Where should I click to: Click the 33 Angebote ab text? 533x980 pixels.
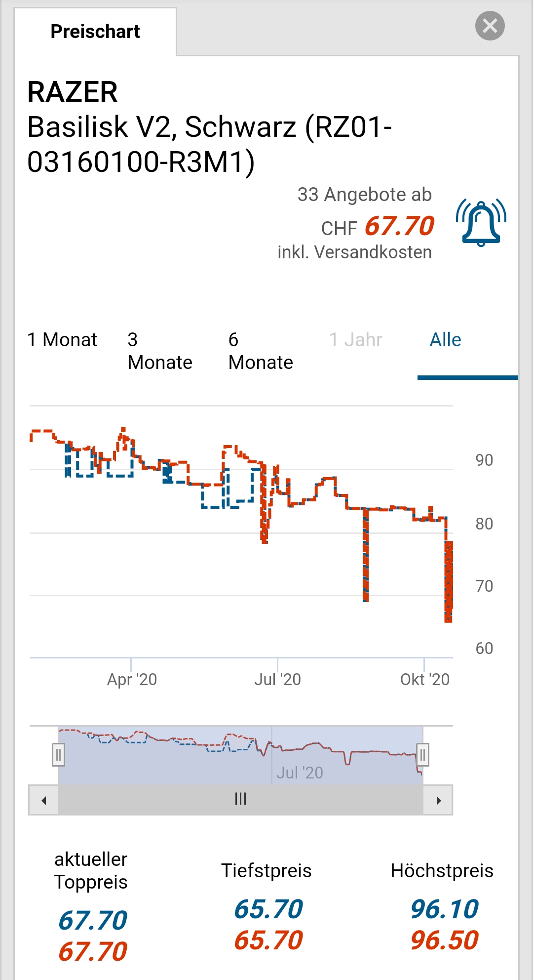pyautogui.click(x=364, y=195)
